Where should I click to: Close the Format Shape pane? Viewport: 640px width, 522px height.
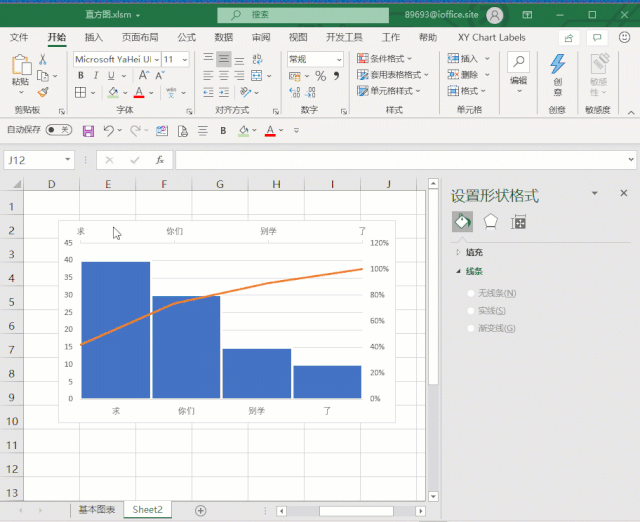(x=624, y=193)
